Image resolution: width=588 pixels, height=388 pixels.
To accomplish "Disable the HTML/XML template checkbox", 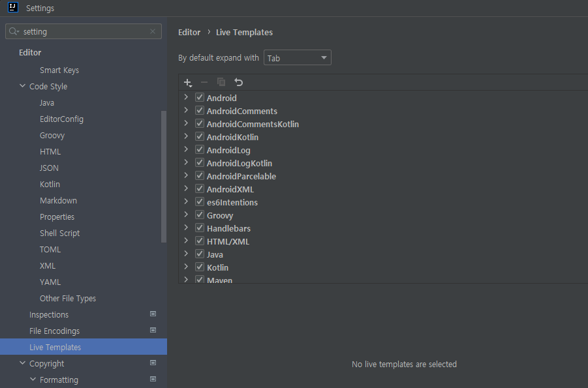I will [200, 241].
